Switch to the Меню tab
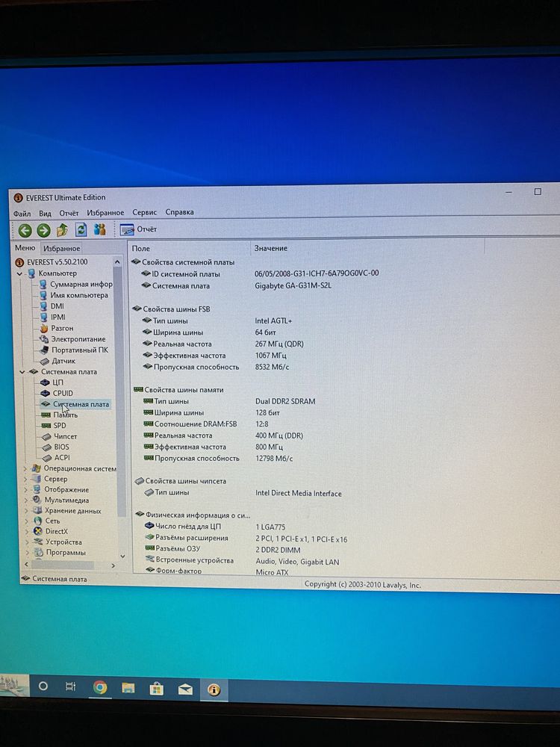The height and width of the screenshot is (747, 560). coord(25,248)
